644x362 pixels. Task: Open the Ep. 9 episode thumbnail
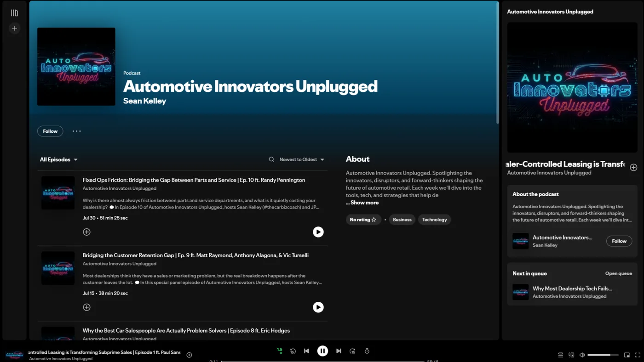click(58, 268)
